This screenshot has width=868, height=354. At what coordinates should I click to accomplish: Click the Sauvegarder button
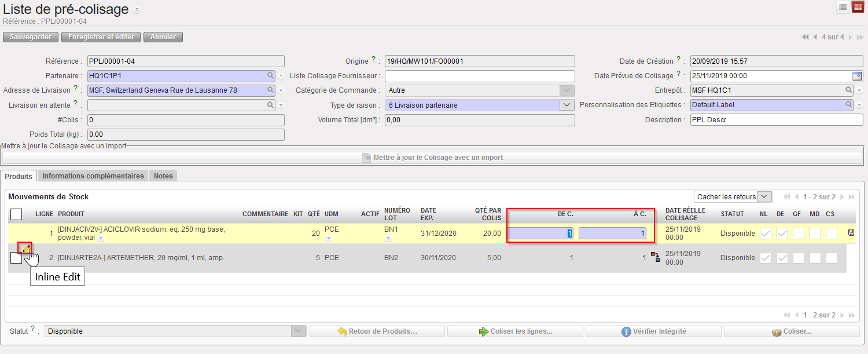(31, 37)
